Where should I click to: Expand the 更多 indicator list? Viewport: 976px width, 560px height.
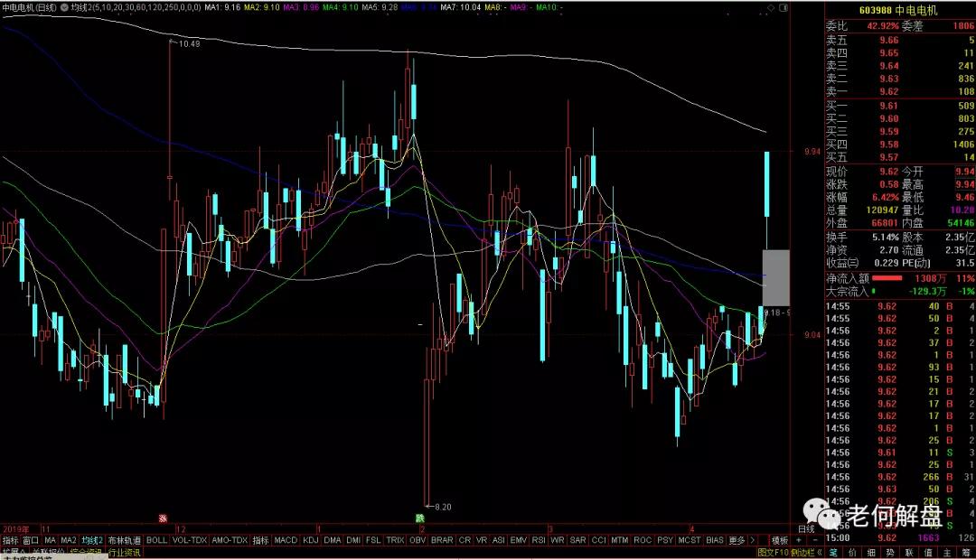737,540
